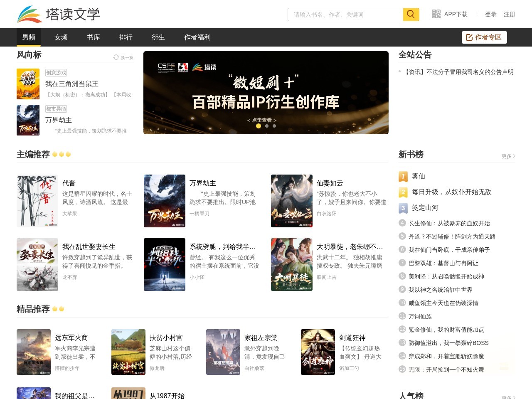Click the rank 2 badge next to 每日升级

coord(403,192)
